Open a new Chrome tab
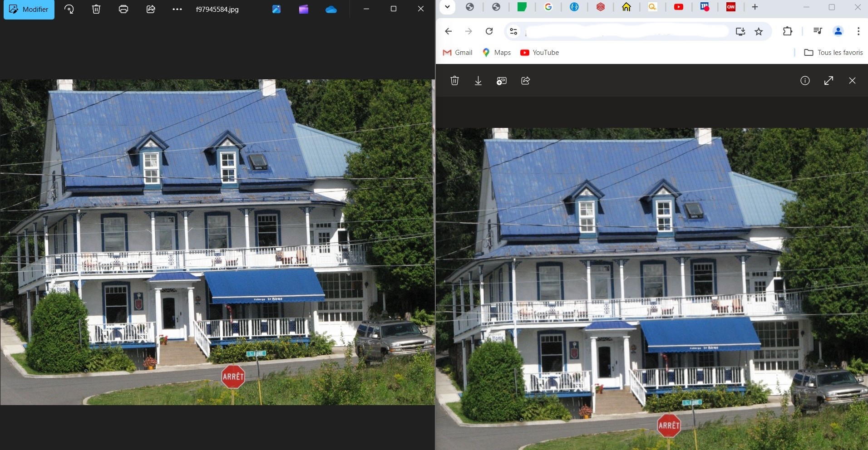868x450 pixels. click(755, 7)
